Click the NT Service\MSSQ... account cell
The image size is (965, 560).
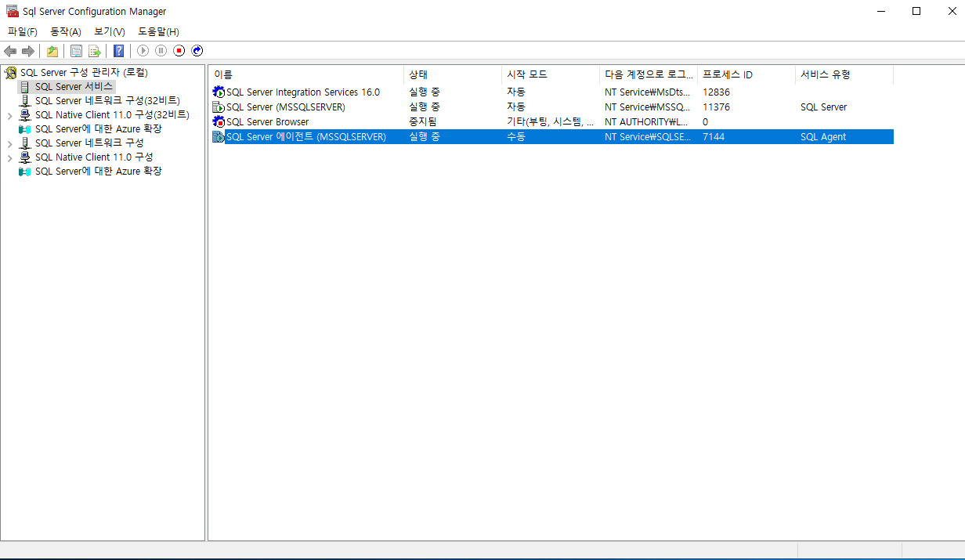648,107
